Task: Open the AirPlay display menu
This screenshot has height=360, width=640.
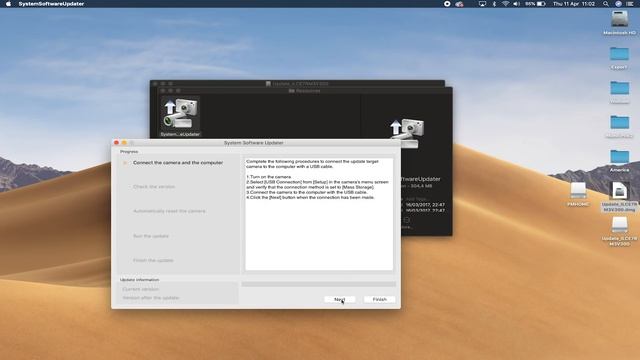Action: [482, 4]
